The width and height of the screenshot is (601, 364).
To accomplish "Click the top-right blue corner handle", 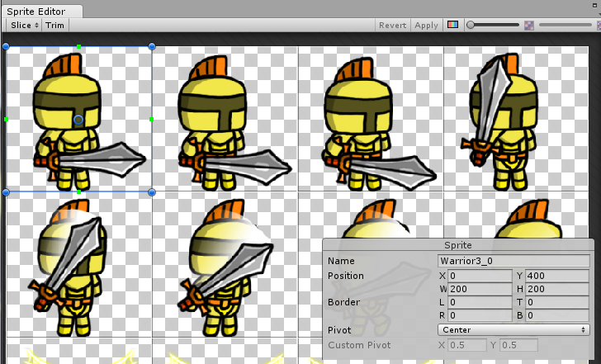I will click(x=152, y=46).
